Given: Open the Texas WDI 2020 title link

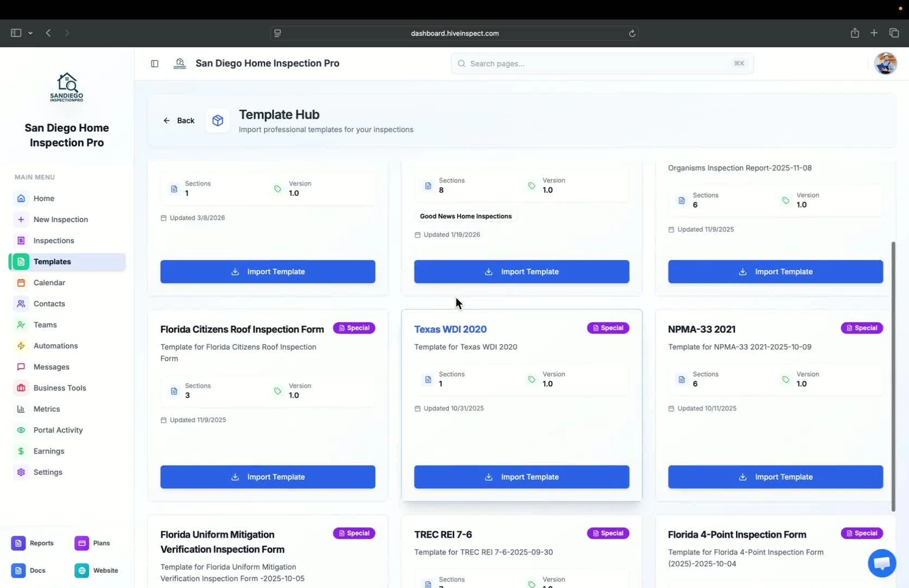Looking at the screenshot, I should 450,329.
